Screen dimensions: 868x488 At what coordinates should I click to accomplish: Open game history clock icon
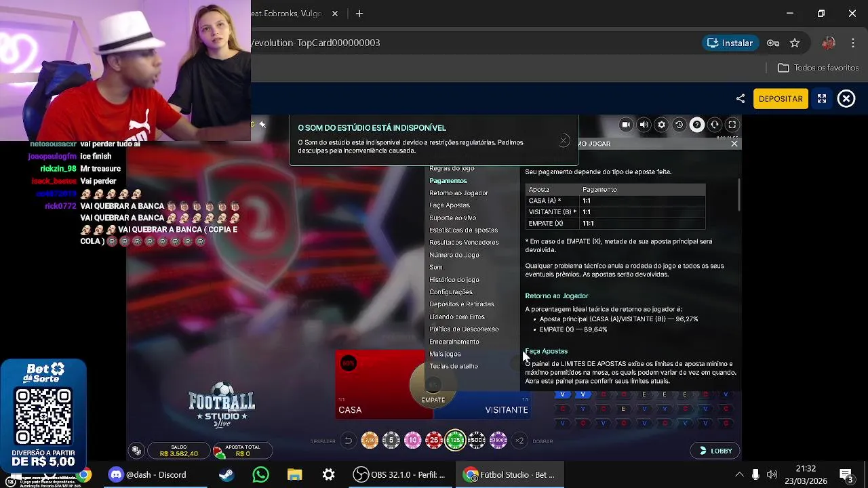pos(679,125)
